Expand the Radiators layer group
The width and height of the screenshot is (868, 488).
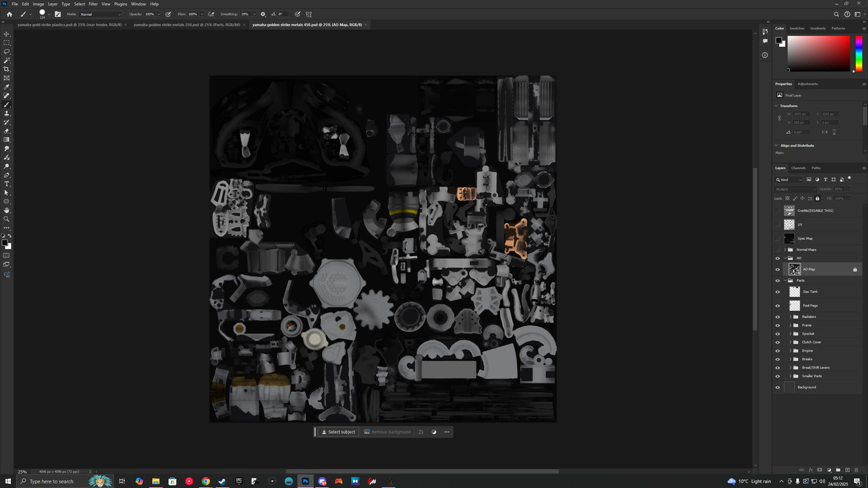(790, 317)
